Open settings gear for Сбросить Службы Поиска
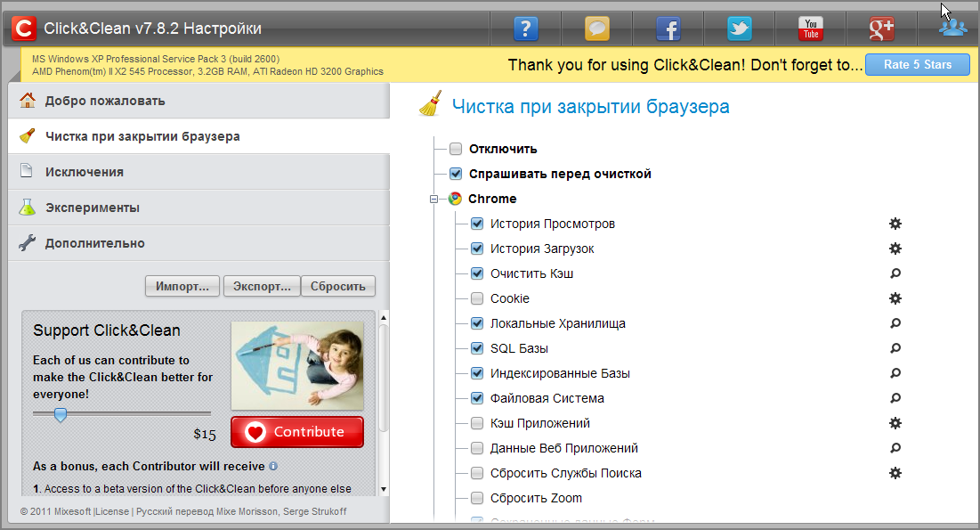 click(895, 473)
